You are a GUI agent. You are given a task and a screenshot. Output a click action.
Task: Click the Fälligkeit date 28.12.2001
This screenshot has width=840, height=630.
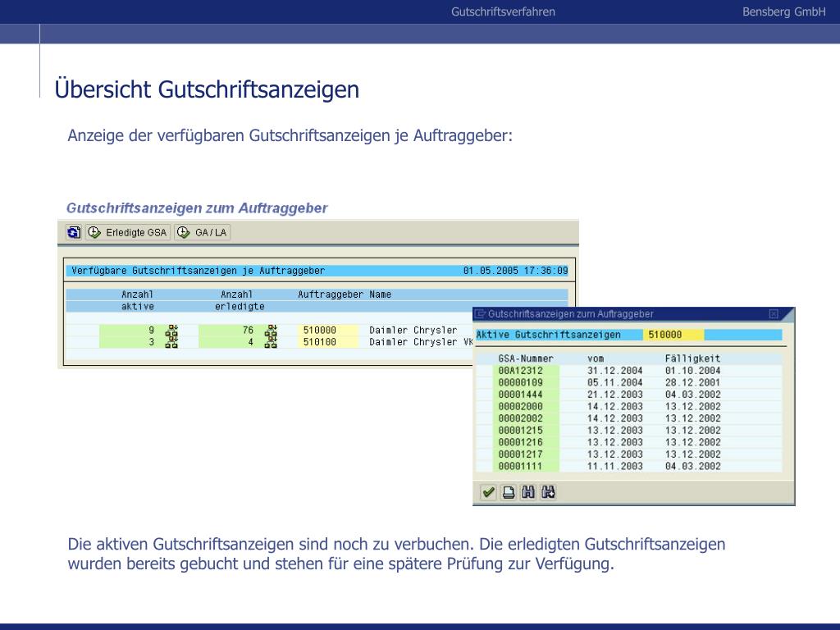point(692,382)
